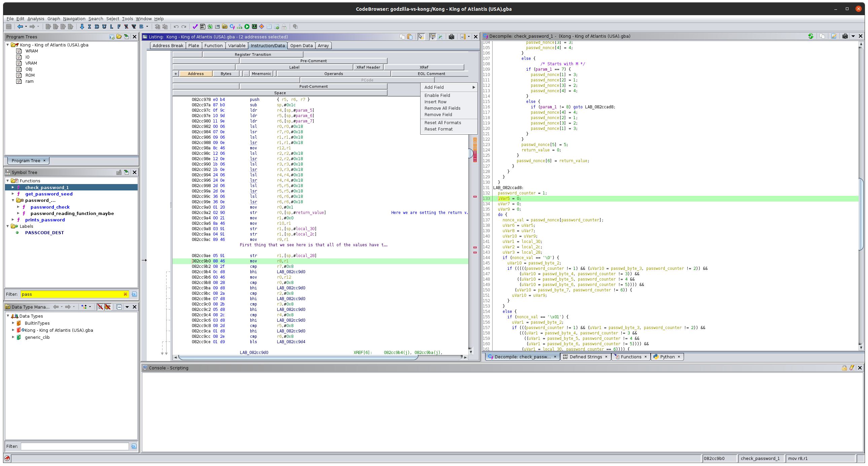Select the 'L' next label navigation icon
This screenshot has height=466, width=868.
point(112,27)
